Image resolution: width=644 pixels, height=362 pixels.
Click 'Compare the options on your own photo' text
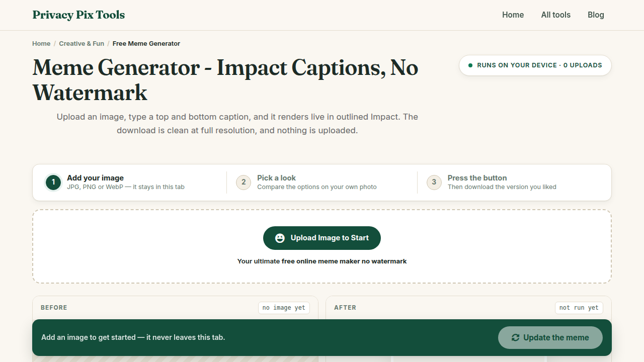[317, 187]
